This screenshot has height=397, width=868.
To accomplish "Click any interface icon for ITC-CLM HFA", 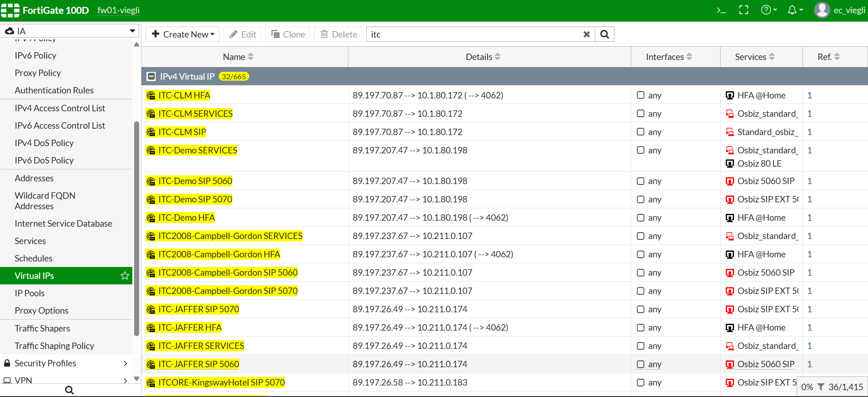I will [x=640, y=95].
